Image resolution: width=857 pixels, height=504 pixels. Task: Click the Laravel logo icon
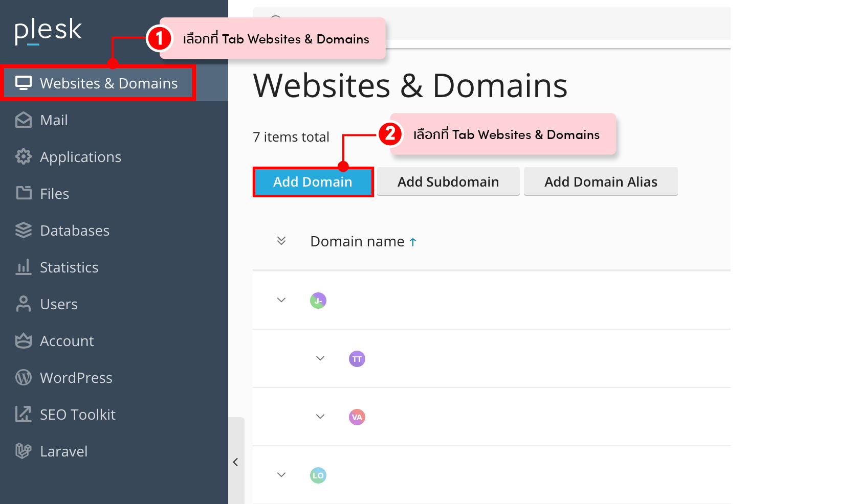click(24, 451)
